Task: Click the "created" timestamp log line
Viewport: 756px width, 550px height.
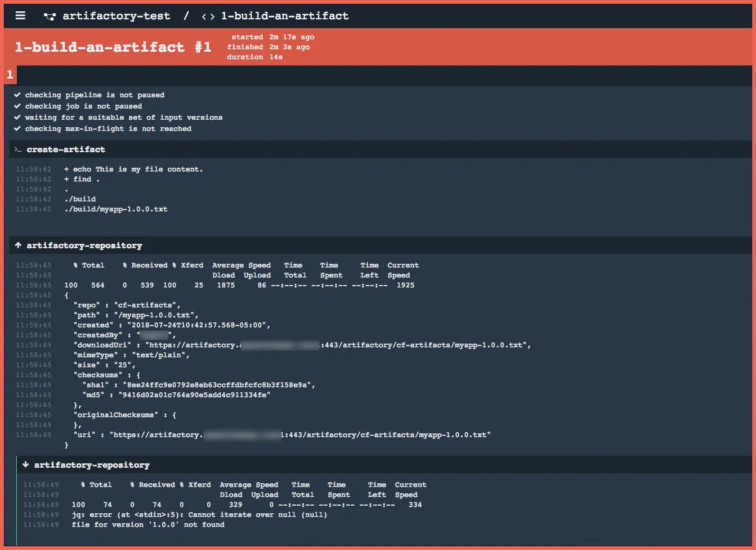Action: [171, 326]
